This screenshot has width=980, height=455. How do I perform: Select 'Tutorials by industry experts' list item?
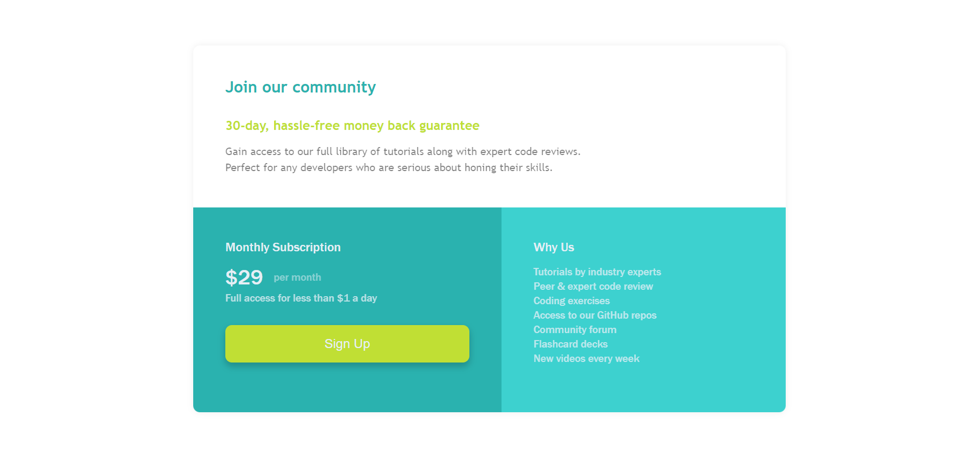click(597, 272)
